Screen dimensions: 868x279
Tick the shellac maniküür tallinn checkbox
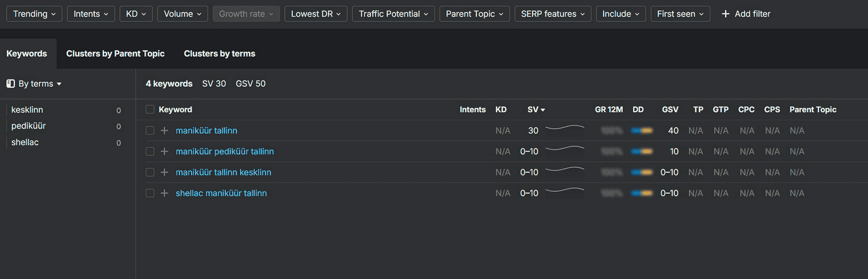(x=150, y=193)
